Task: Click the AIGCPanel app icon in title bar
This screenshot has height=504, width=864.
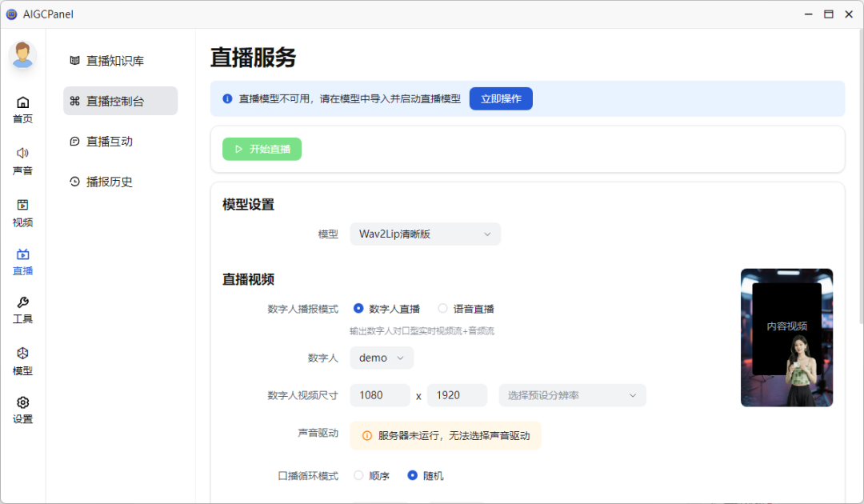Action: coord(11,14)
